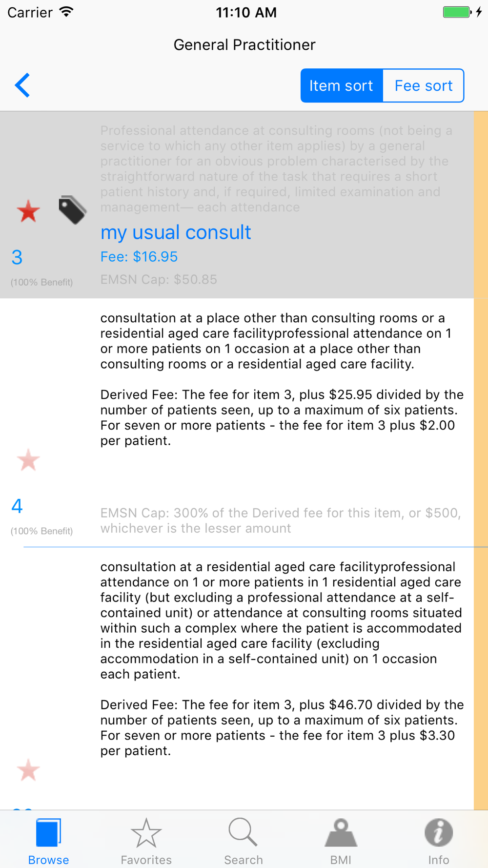Viewport: 488px width, 868px height.
Task: Switch to Item sort
Action: click(x=341, y=85)
